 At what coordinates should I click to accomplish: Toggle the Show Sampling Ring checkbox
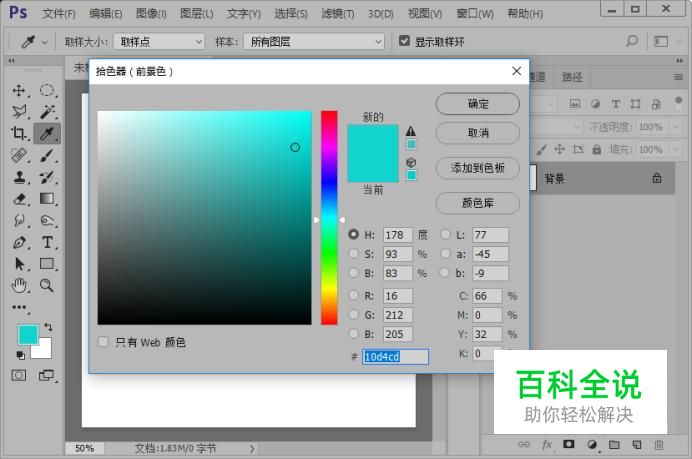pos(404,41)
